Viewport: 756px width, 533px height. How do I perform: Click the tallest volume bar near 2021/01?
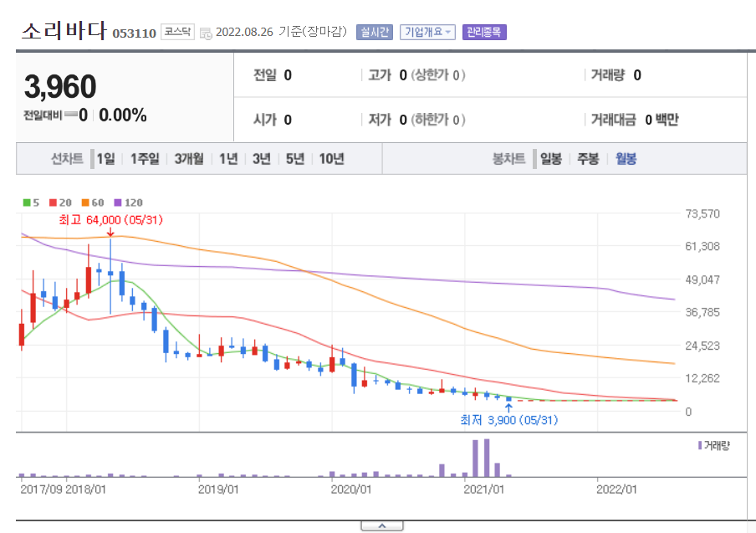[x=487, y=458]
